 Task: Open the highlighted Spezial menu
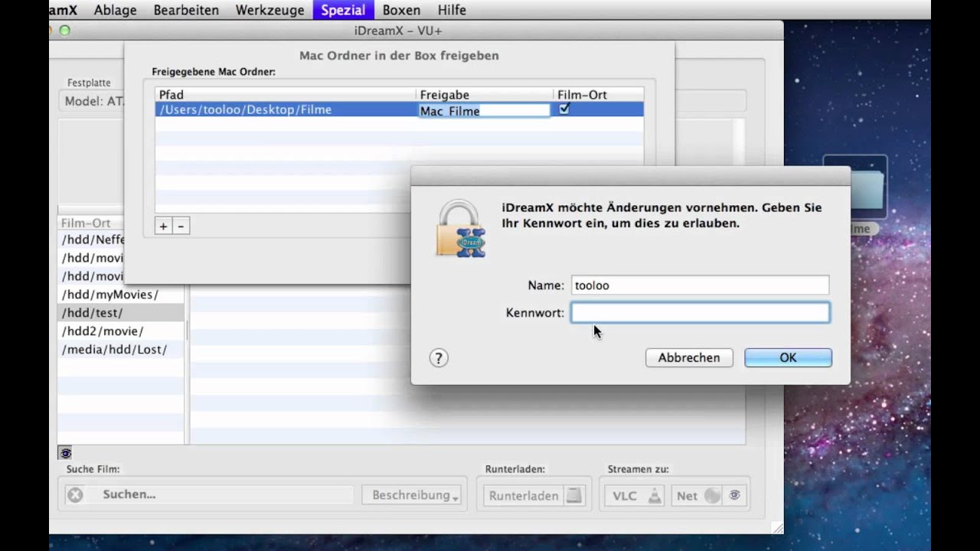coord(342,10)
